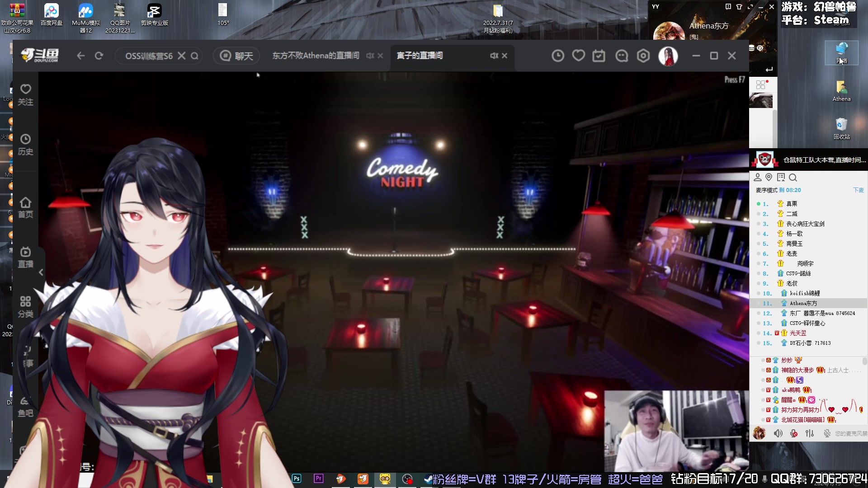Open settings hexagon icon in Douyu top bar

tap(643, 56)
